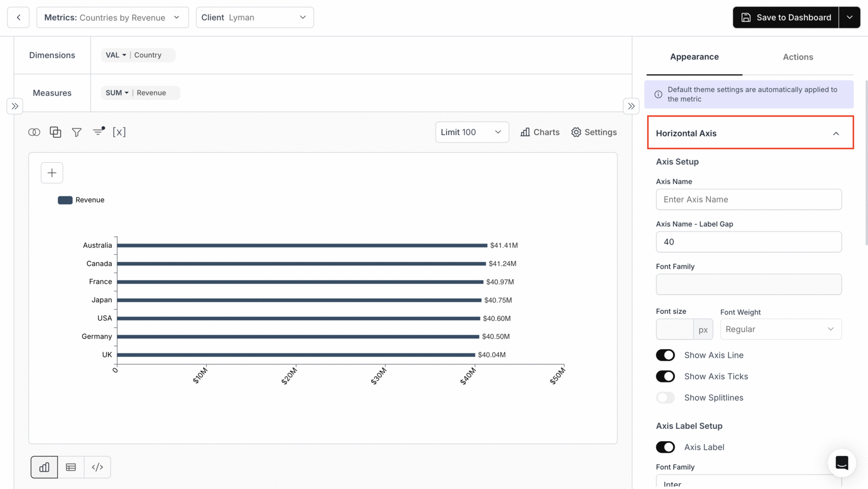Screen dimensions: 868x489
Task: Open the Settings gear
Action: click(594, 132)
